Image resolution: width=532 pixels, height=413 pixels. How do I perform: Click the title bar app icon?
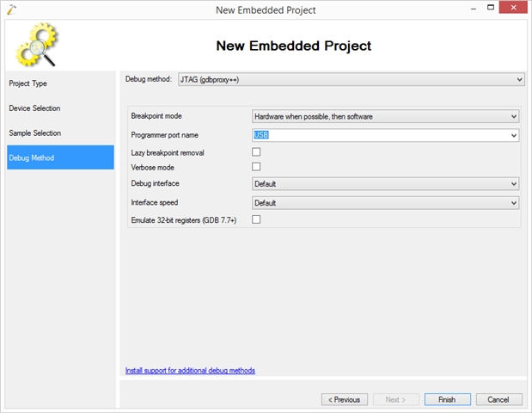tap(10, 9)
